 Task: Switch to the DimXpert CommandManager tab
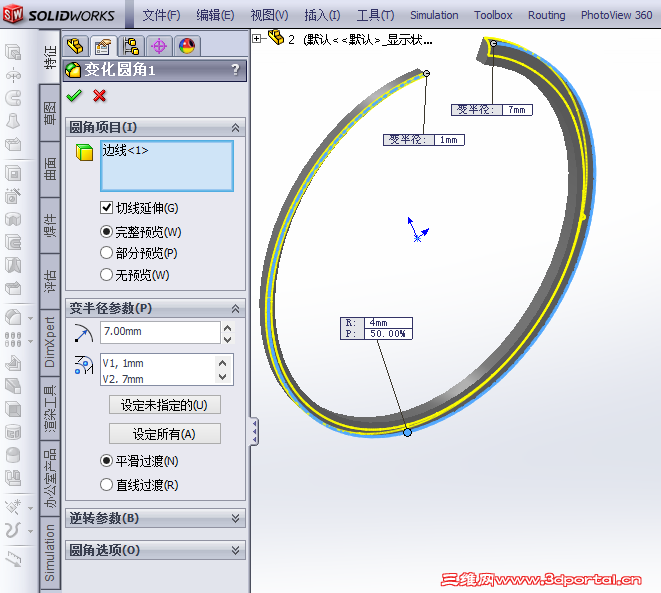50,342
